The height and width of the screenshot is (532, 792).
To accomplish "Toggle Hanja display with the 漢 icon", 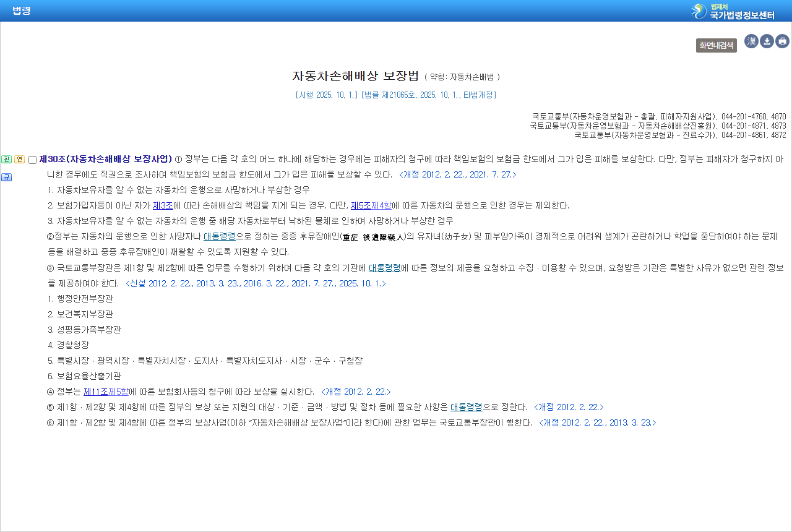I will coord(751,41).
